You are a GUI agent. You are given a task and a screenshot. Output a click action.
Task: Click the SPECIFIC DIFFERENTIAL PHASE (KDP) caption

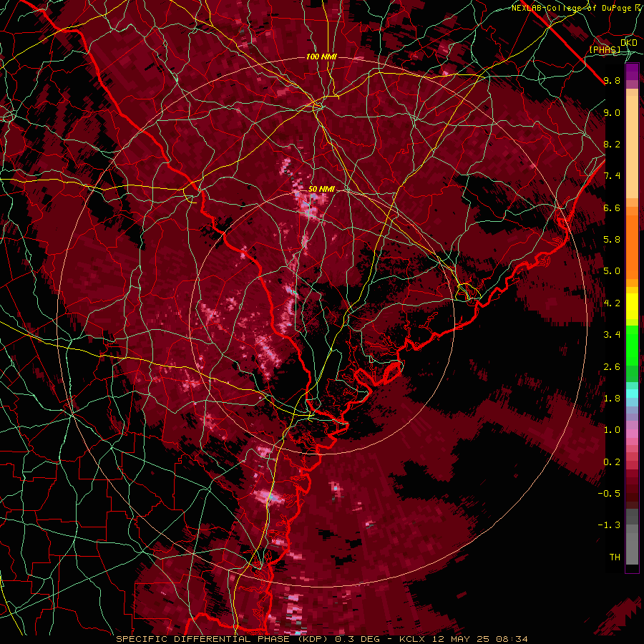[x=223, y=639]
